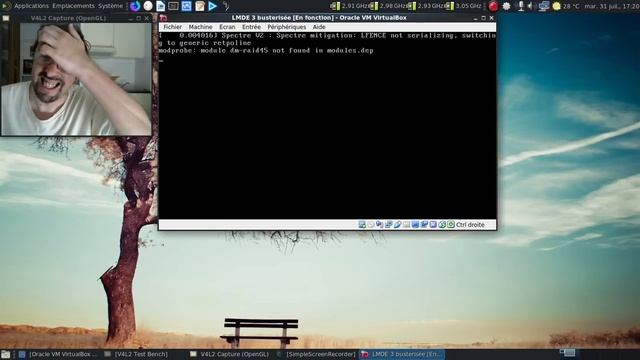640x360 pixels.
Task: Click the optical disc status icon
Action: click(x=371, y=224)
